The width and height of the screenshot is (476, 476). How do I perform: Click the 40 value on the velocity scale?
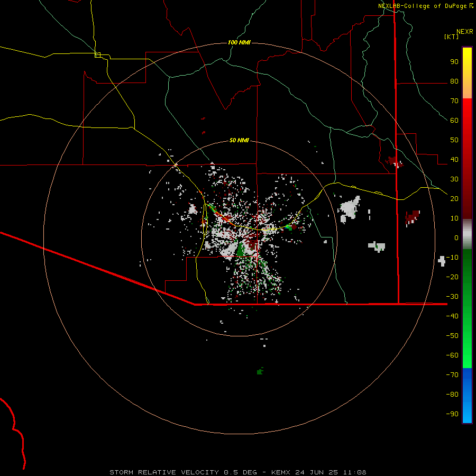point(454,160)
